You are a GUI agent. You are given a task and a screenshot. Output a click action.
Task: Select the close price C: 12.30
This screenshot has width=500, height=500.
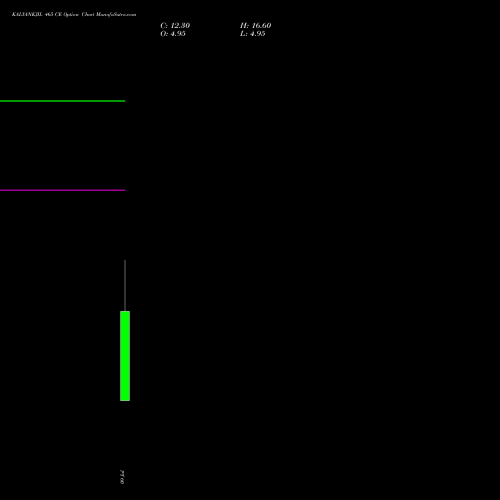(x=175, y=25)
